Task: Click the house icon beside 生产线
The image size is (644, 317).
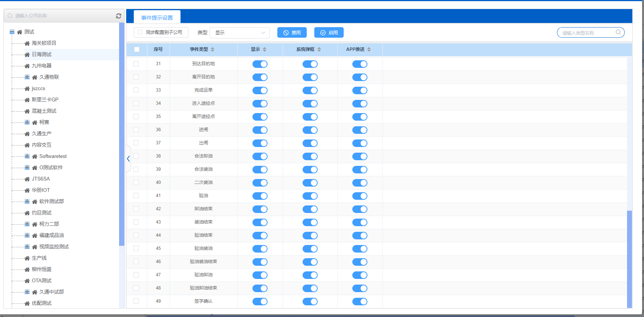Action: (x=27, y=258)
